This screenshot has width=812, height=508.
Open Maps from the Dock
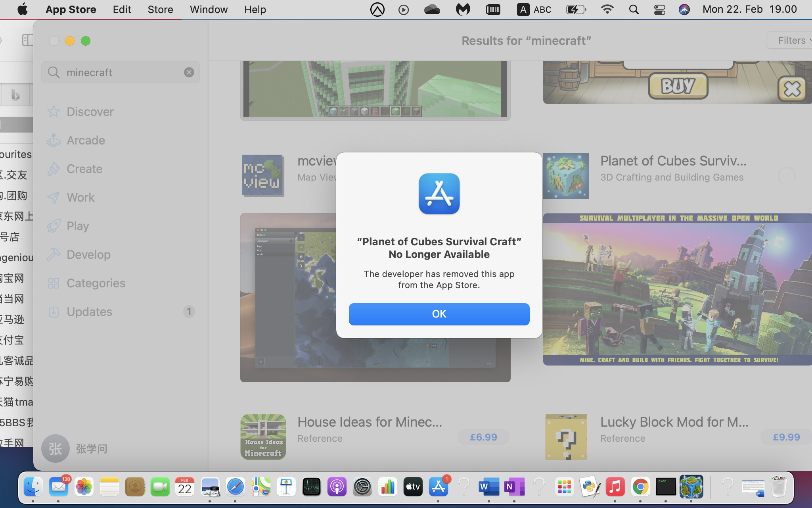[x=261, y=487]
